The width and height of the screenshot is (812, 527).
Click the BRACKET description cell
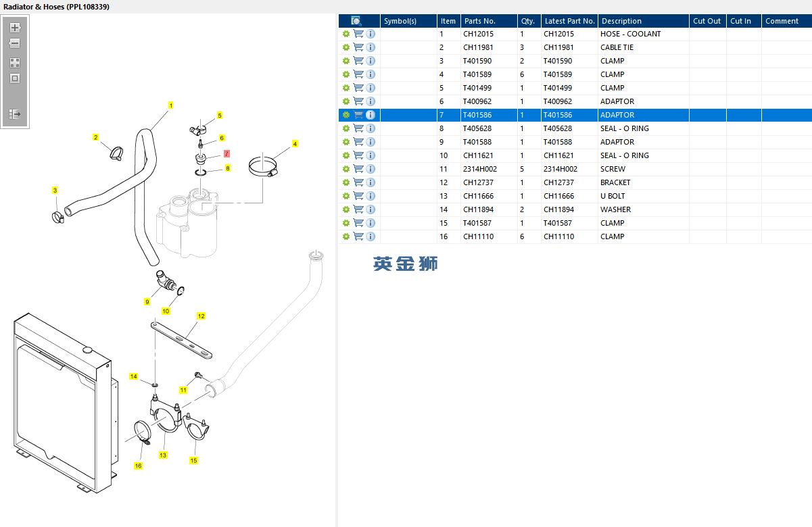pos(644,182)
